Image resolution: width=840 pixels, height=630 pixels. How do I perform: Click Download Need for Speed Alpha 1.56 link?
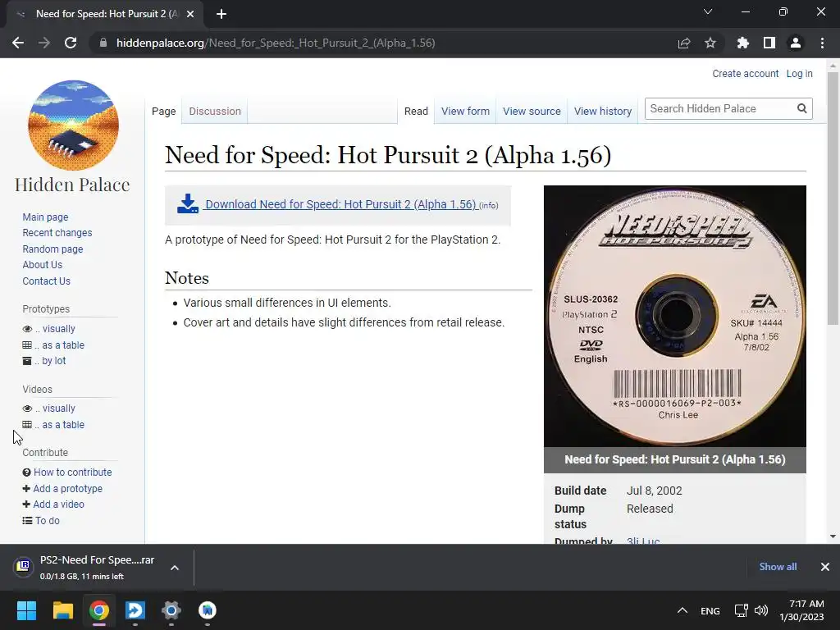point(340,204)
